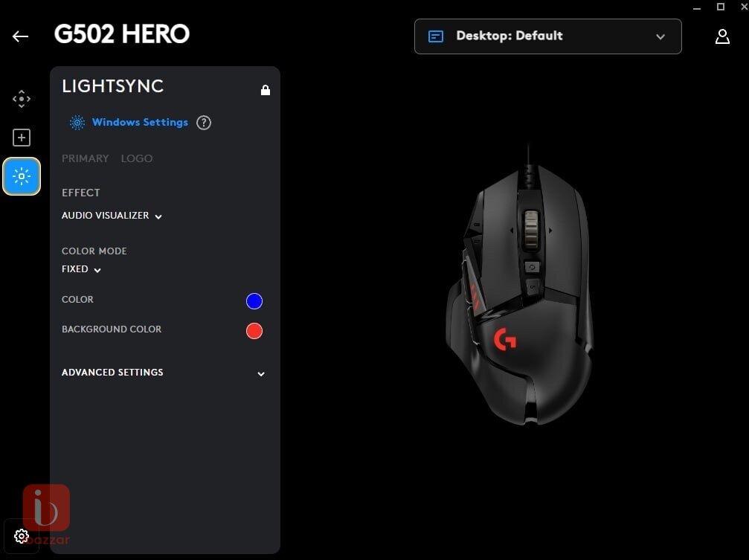
Task: Select the LIGHTSYNC sun icon
Action: coord(22,176)
